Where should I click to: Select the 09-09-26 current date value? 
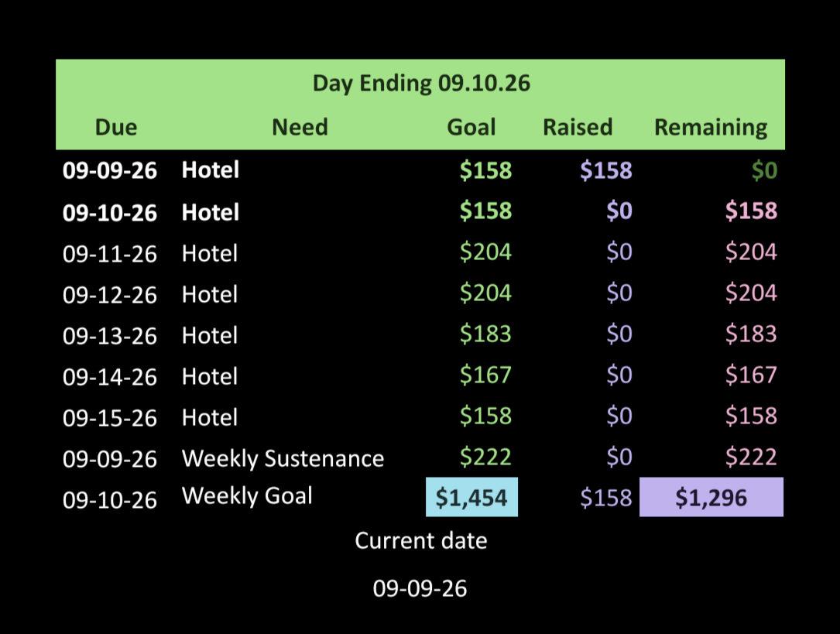pos(420,588)
